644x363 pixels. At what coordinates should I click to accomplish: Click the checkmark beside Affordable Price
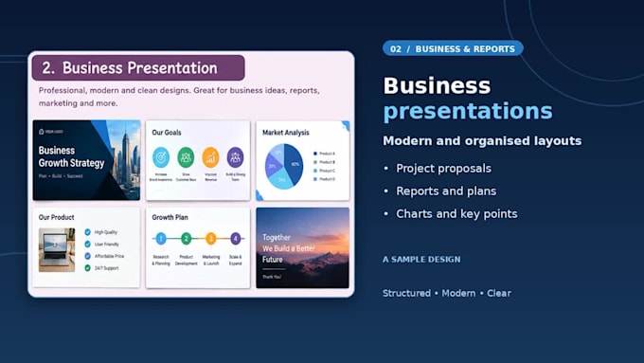click(x=87, y=256)
